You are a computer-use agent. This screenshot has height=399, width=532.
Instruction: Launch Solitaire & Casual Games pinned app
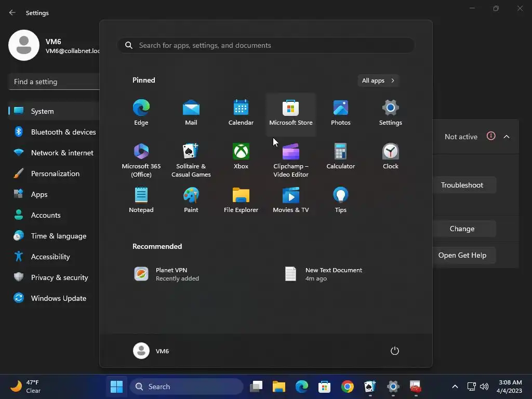click(191, 160)
